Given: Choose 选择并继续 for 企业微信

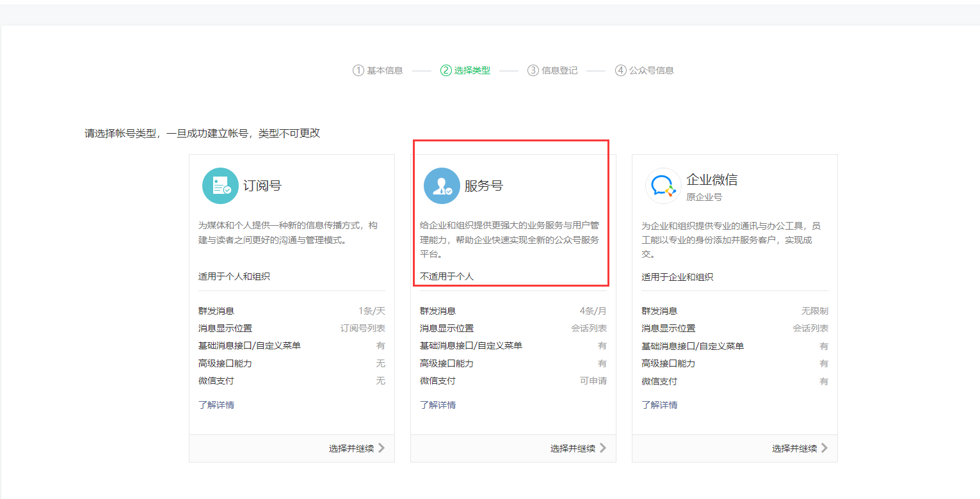Looking at the screenshot, I should point(794,448).
